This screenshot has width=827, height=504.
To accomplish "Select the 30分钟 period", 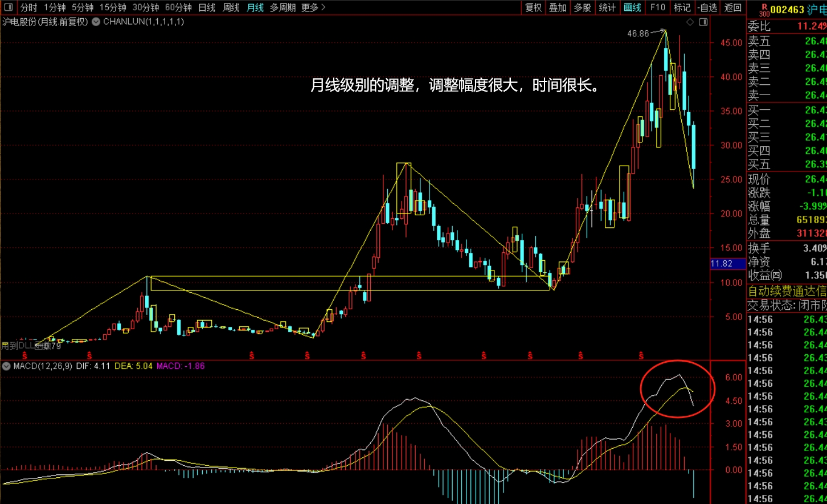I will (x=146, y=7).
